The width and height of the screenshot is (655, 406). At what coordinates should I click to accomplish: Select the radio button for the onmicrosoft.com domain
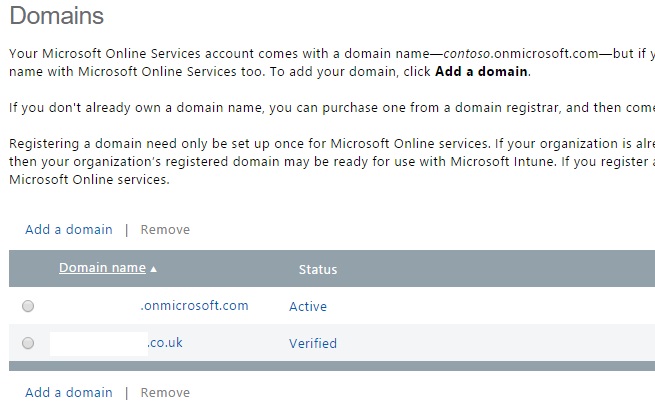28,306
